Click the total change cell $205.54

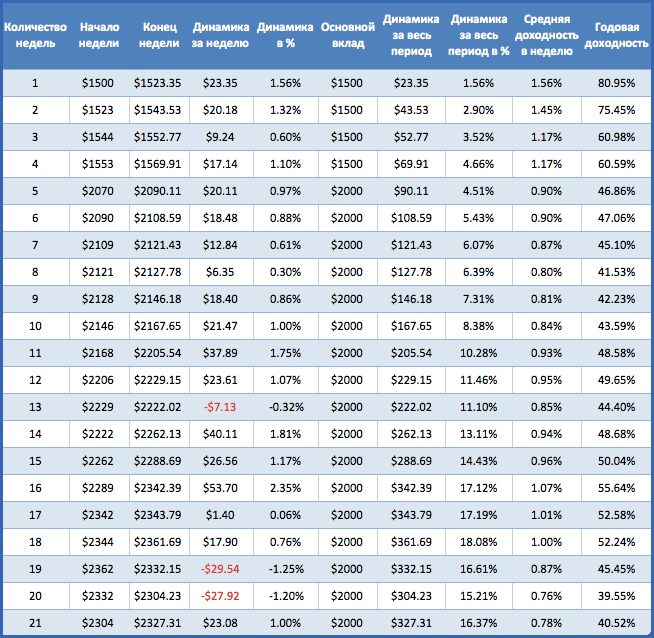(x=411, y=353)
